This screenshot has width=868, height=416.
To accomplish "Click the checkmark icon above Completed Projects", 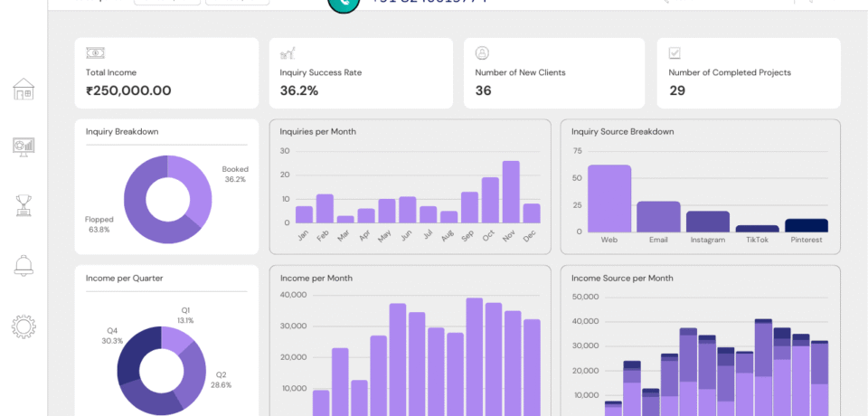I will click(675, 53).
